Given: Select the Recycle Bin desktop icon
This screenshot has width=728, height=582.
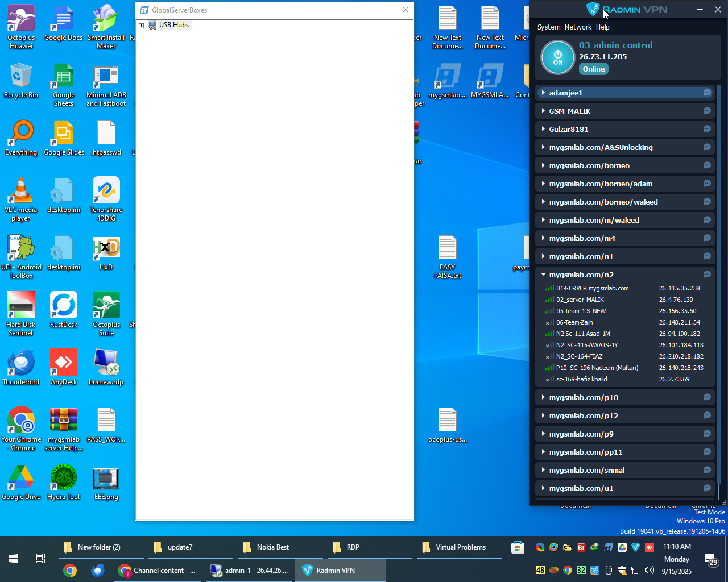Looking at the screenshot, I should [x=21, y=81].
